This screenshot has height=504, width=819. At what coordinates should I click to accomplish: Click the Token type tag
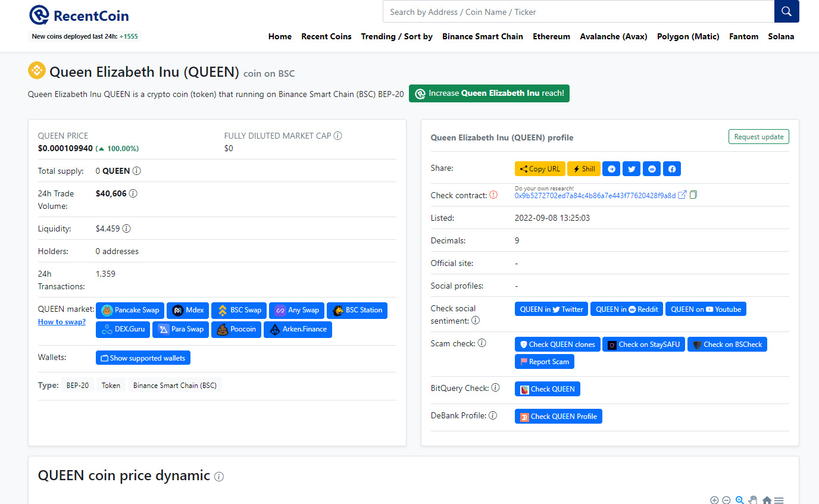coord(111,386)
